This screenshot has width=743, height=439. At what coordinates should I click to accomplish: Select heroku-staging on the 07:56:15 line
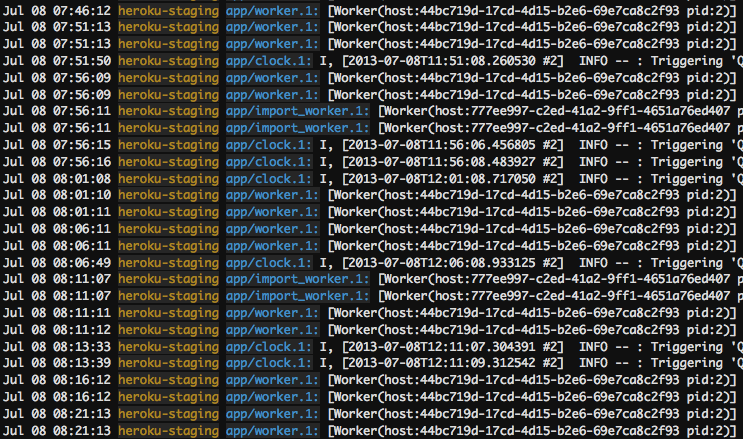tap(169, 145)
